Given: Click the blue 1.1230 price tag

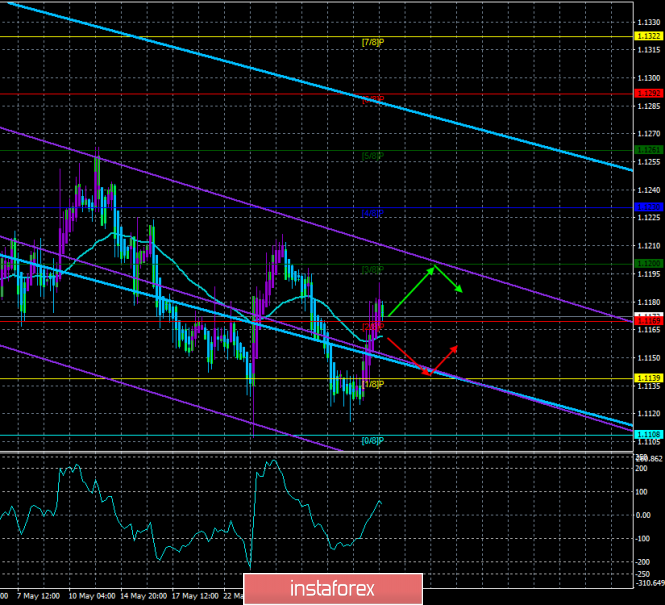Looking at the screenshot, I should [648, 207].
